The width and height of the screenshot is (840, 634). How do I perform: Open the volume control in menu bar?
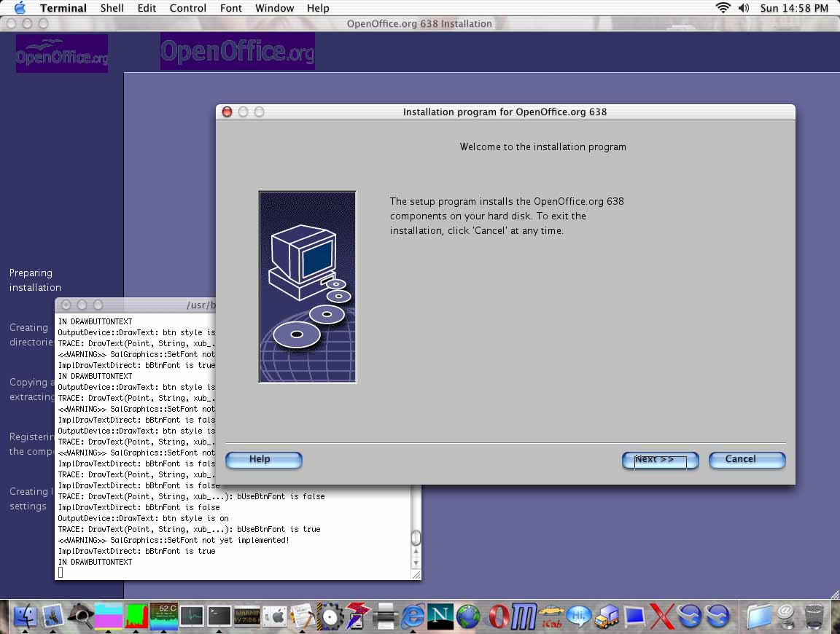click(x=744, y=7)
